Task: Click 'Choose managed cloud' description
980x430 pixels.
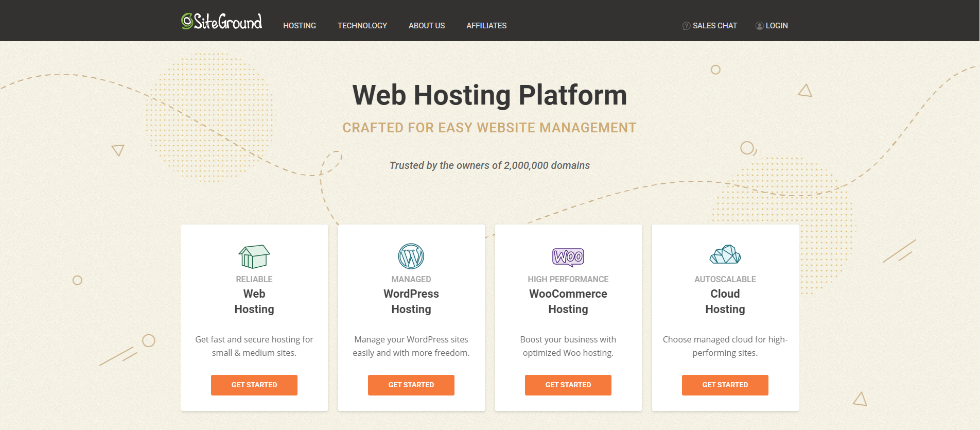Action: [725, 346]
